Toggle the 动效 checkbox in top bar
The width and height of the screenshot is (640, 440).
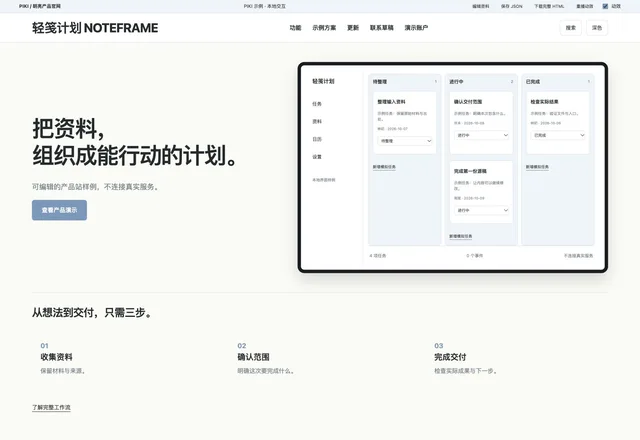pyautogui.click(x=605, y=6)
